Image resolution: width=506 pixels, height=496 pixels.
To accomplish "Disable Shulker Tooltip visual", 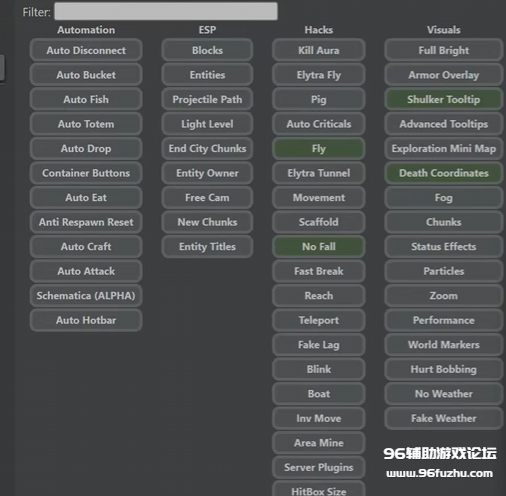I will 444,99.
